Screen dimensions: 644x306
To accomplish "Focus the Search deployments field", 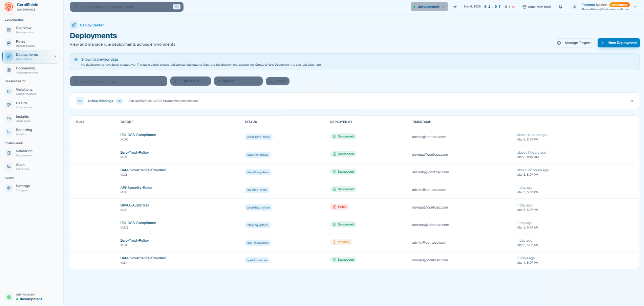I will coord(119,81).
